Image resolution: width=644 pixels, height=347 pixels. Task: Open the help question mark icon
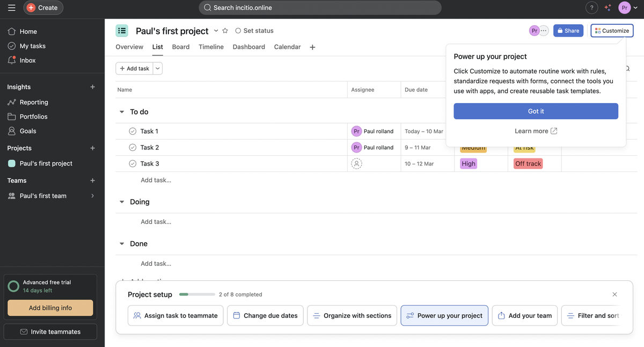click(591, 8)
